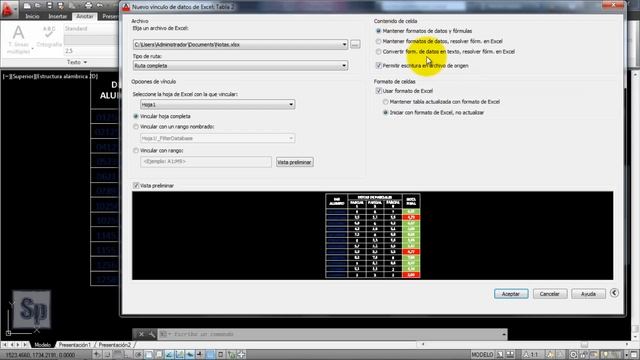Select Mantener formatos de datos, resolver fórm. en Excel

point(439,41)
